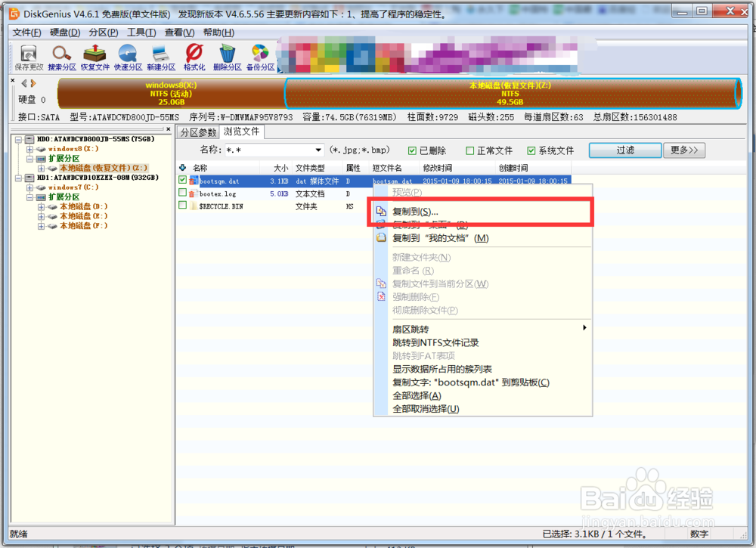Click the 过滤 (filter) button
The width and height of the screenshot is (756, 548).
click(625, 150)
